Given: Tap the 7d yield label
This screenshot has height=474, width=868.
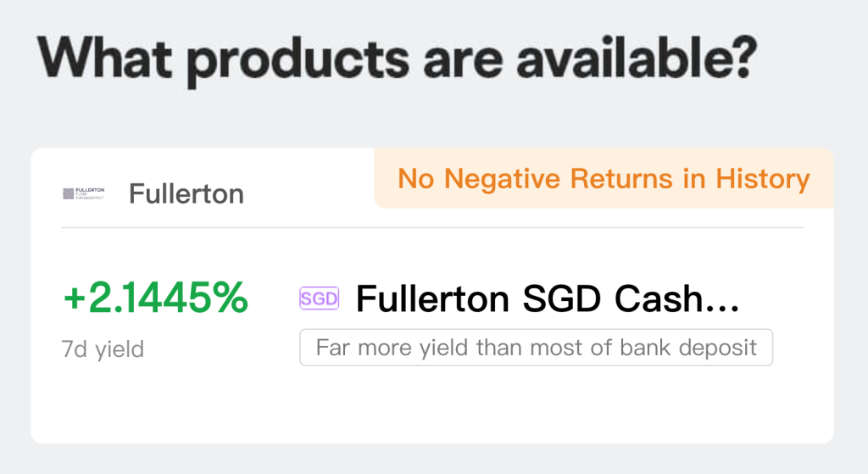Looking at the screenshot, I should [103, 349].
